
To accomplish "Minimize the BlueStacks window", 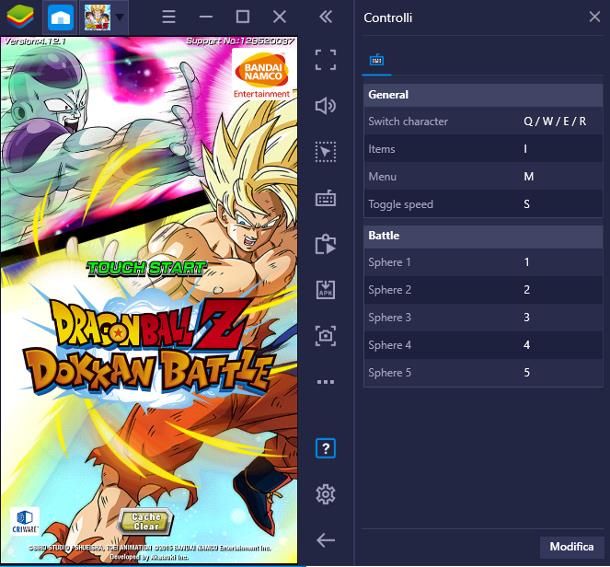I will coord(206,17).
